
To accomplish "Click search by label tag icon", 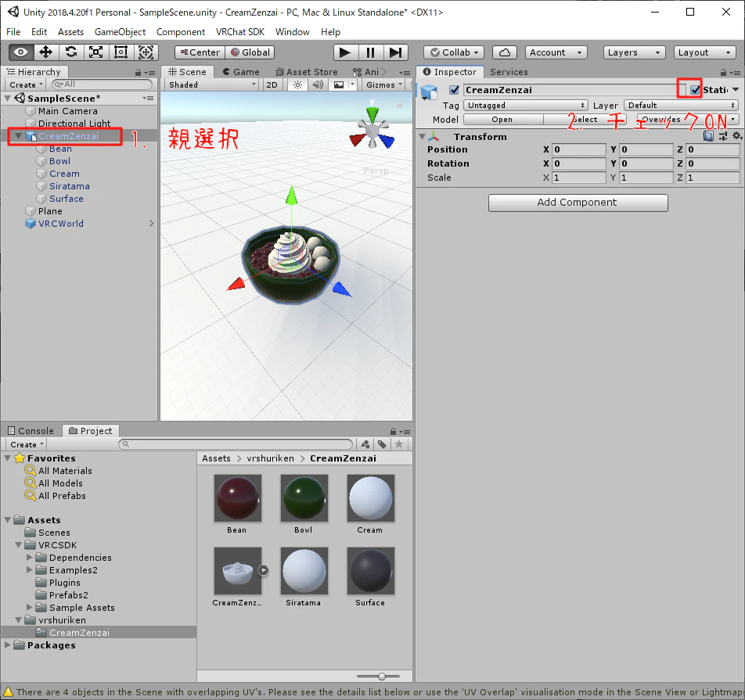I will coord(382,444).
